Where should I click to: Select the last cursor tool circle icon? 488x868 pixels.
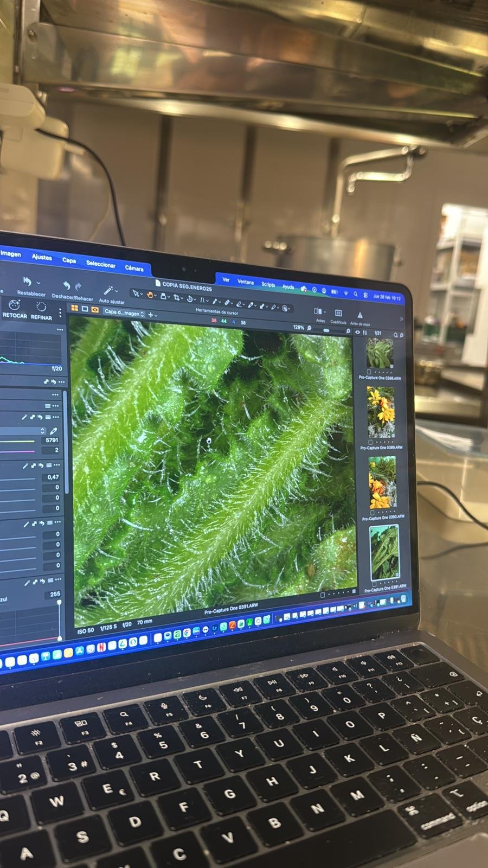285,307
